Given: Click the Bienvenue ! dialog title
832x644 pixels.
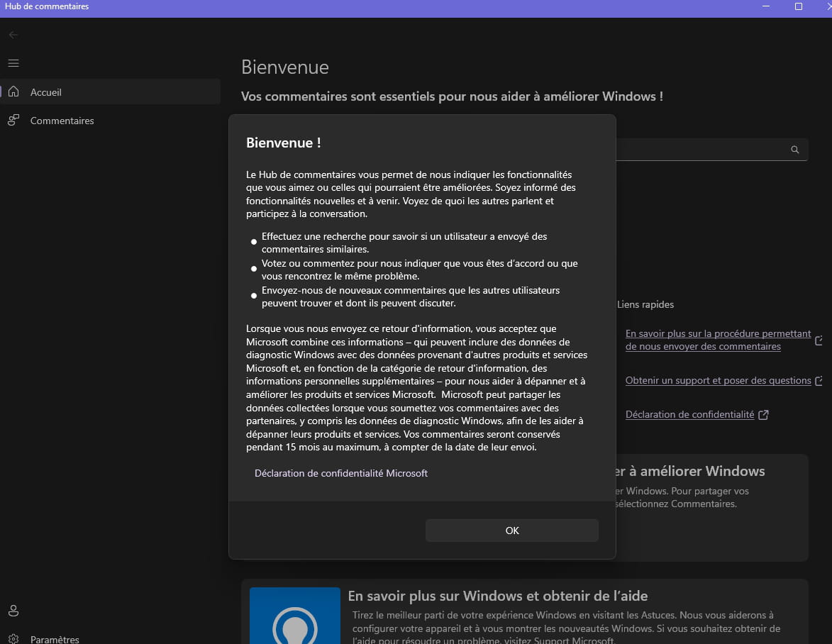Looking at the screenshot, I should (283, 143).
